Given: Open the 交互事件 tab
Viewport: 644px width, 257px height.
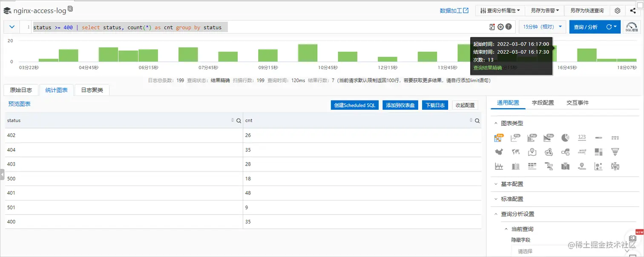Looking at the screenshot, I should (578, 103).
